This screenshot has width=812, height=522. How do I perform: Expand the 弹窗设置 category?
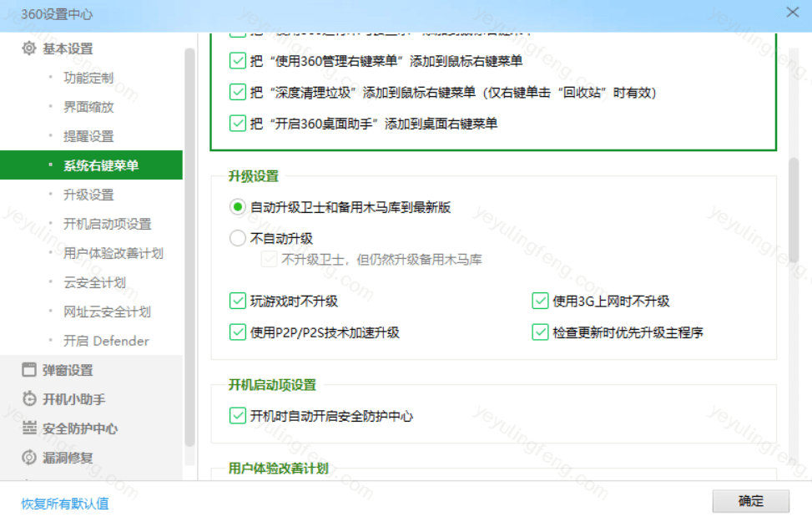point(68,370)
